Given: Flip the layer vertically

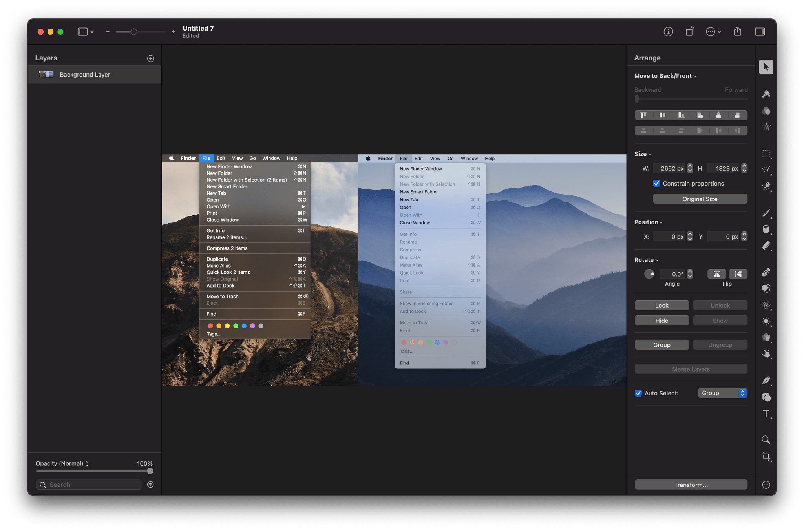Looking at the screenshot, I should click(738, 274).
